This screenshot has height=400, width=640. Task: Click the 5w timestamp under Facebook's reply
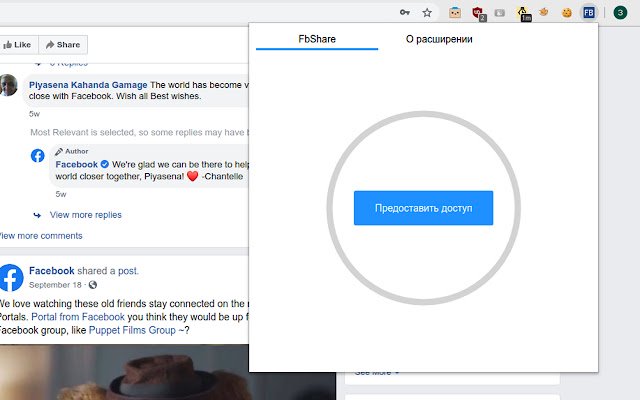[61, 194]
